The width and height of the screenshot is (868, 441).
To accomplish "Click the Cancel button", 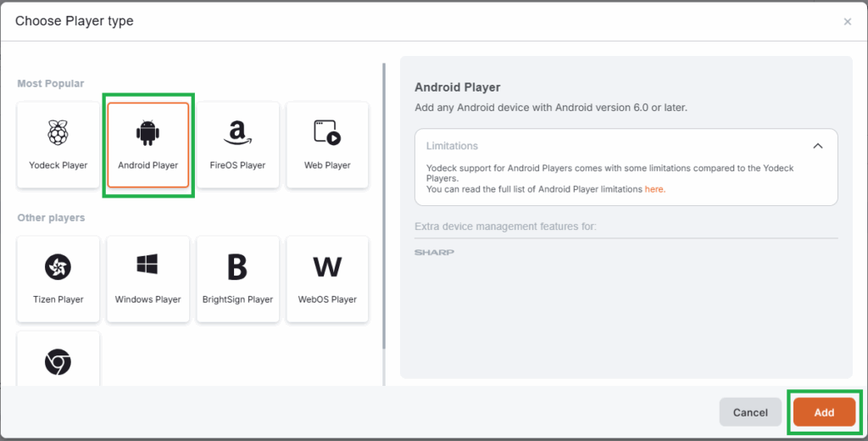I will 750,412.
